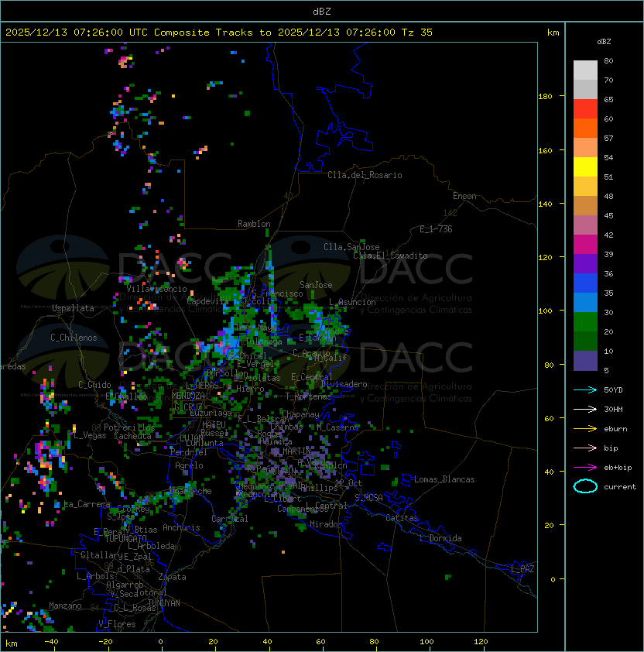Select the purple 36-39 dBZ swatch
The image size is (644, 652).
click(x=585, y=263)
